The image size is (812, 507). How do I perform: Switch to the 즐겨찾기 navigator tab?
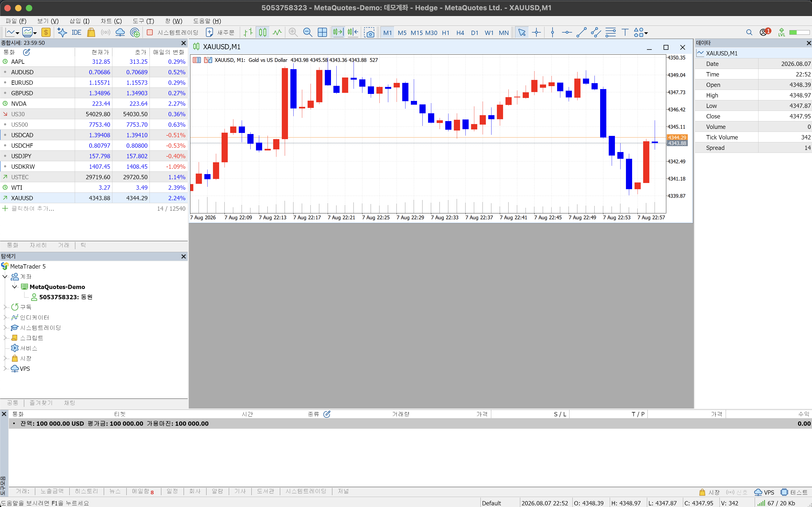41,403
